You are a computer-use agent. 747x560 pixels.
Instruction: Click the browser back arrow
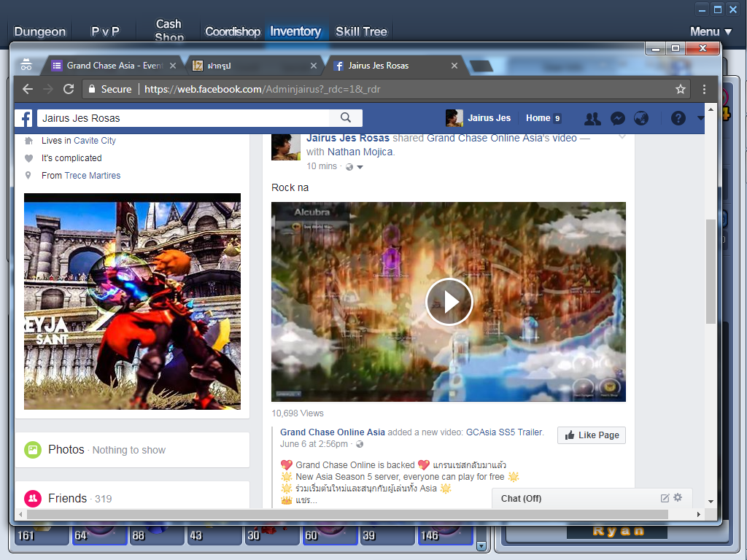(28, 89)
